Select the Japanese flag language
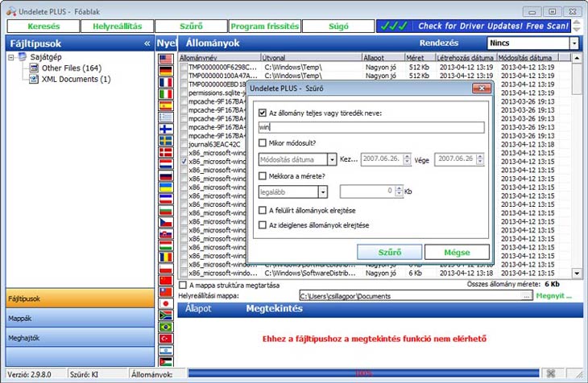Viewport: 588px width, 383px height. 166,303
